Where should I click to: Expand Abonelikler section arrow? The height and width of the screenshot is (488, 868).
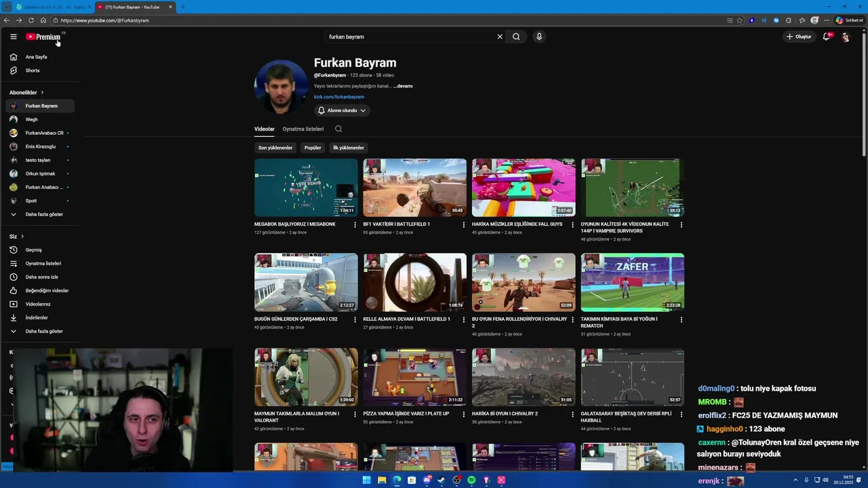[x=42, y=92]
